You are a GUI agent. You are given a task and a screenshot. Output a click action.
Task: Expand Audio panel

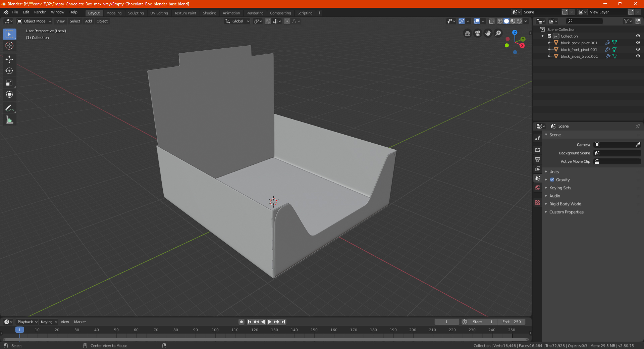(555, 196)
